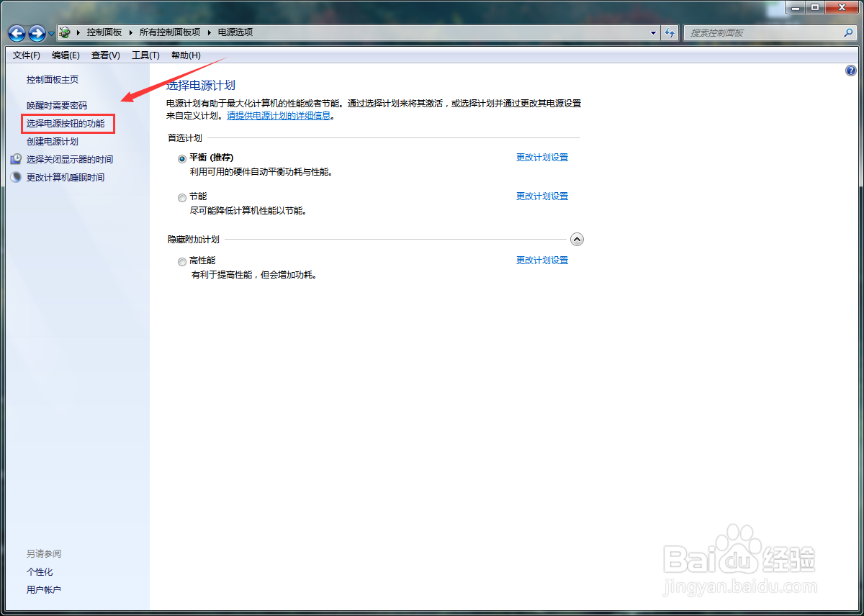
Task: Select the 节能 power plan
Action: 181,197
